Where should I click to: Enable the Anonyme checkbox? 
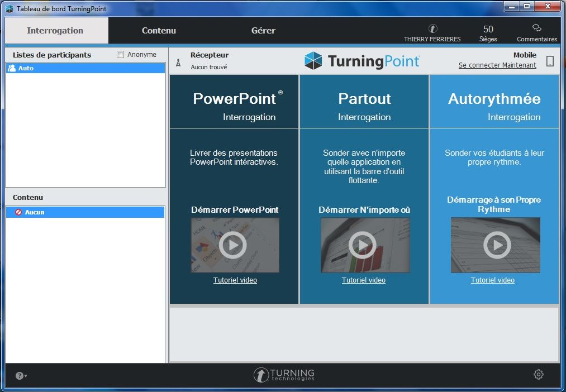click(x=120, y=55)
